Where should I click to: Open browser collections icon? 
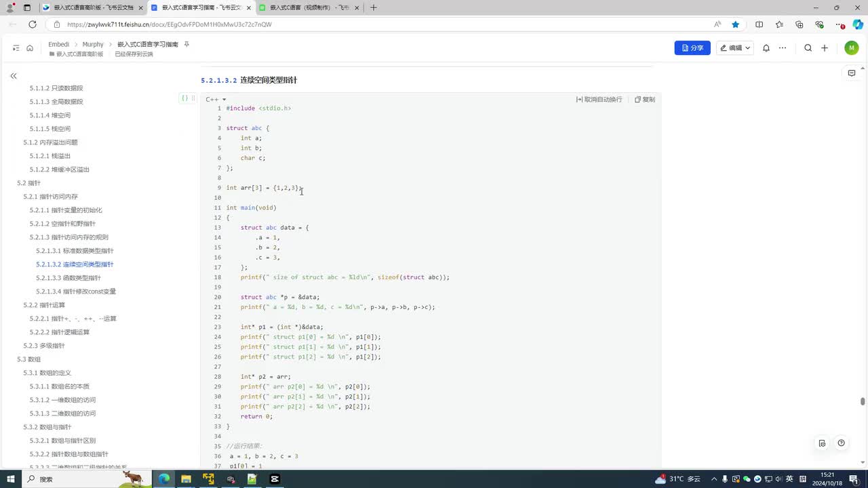click(x=800, y=24)
